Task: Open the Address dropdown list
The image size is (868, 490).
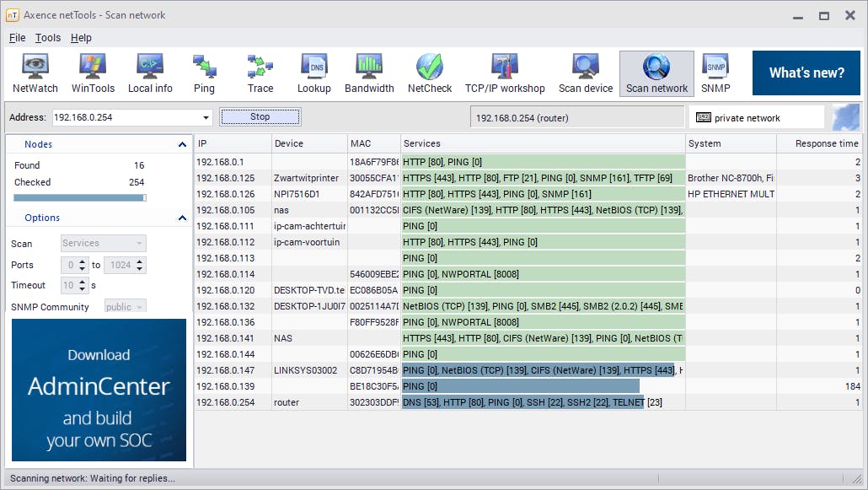Action: 206,117
